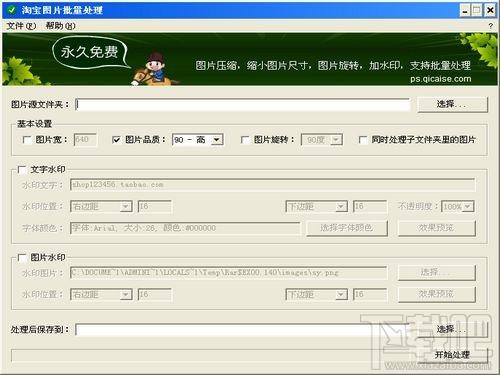Open 右边距 dropdown in 文字水印 section
Screen dimensions: 500x375
[125, 207]
